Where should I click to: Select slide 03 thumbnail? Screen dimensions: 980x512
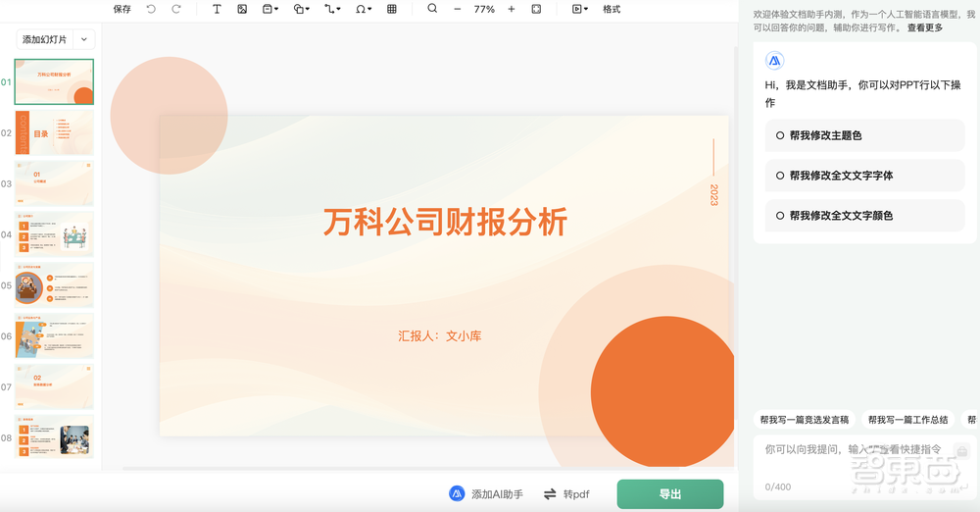click(x=54, y=183)
